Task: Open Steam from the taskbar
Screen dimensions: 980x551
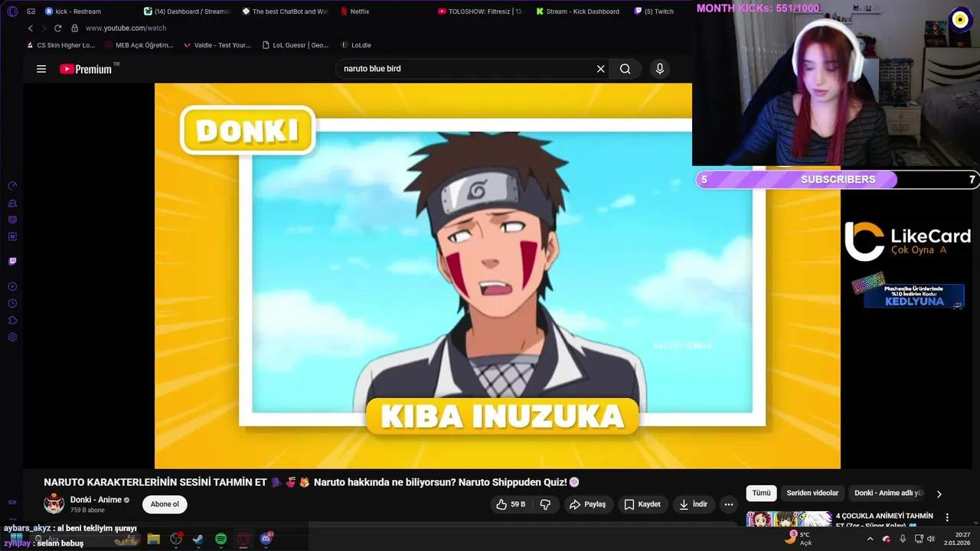Action: coord(198,539)
